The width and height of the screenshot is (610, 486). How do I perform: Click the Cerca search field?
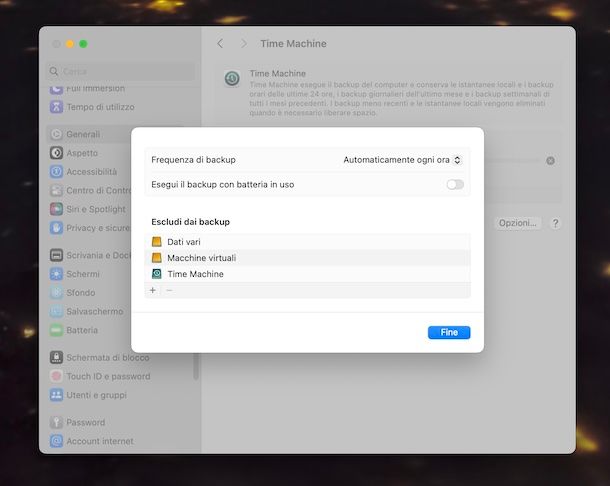121,72
